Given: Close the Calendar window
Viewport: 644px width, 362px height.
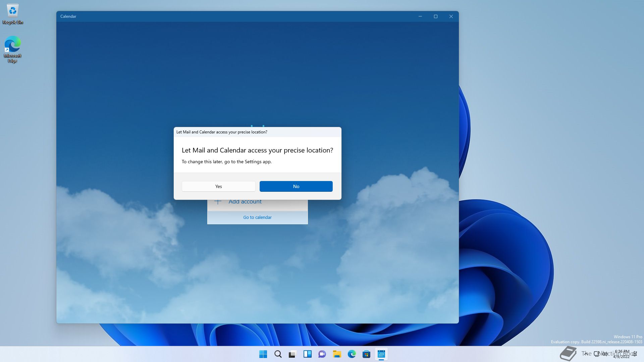Looking at the screenshot, I should pos(451,16).
